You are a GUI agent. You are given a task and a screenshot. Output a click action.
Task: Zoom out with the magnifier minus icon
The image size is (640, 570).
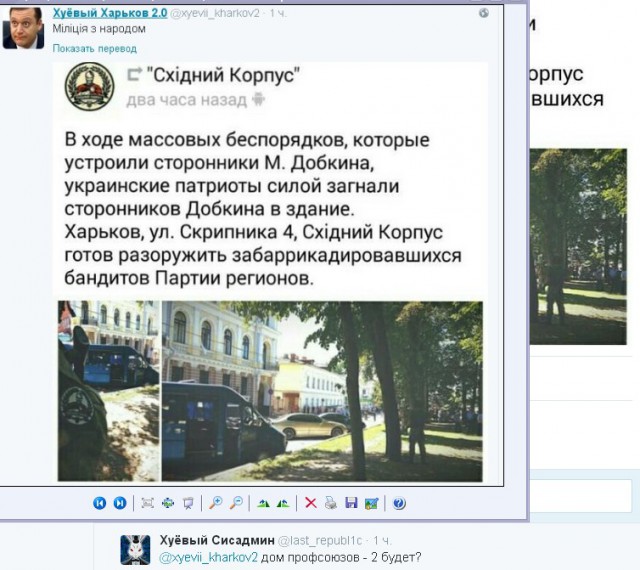click(x=236, y=503)
